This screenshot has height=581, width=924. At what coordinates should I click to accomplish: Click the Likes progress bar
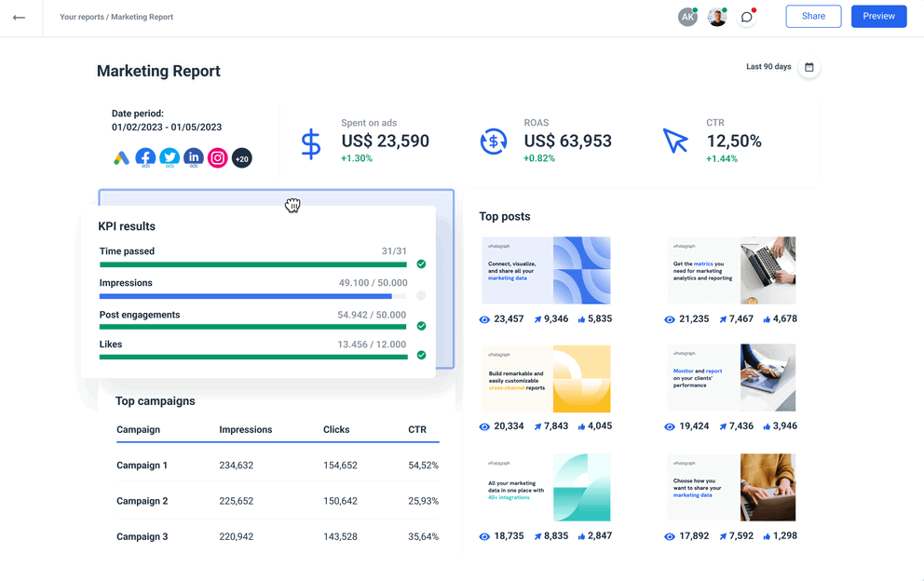(253, 357)
